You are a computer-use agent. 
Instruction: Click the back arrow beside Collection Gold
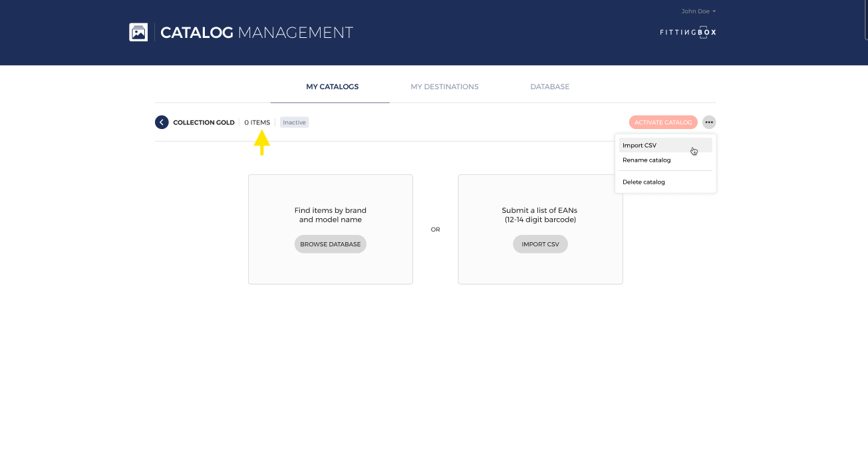coord(162,122)
